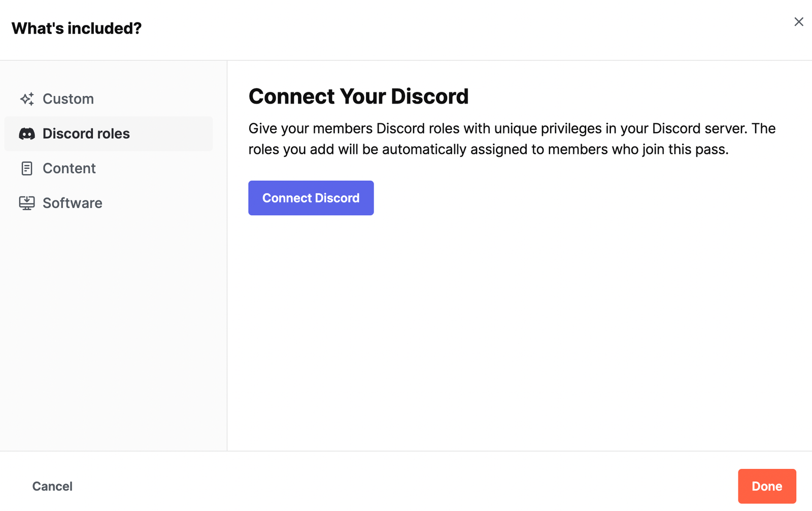The image size is (812, 511).
Task: Open the Custom benefits section
Action: pyautogui.click(x=68, y=99)
